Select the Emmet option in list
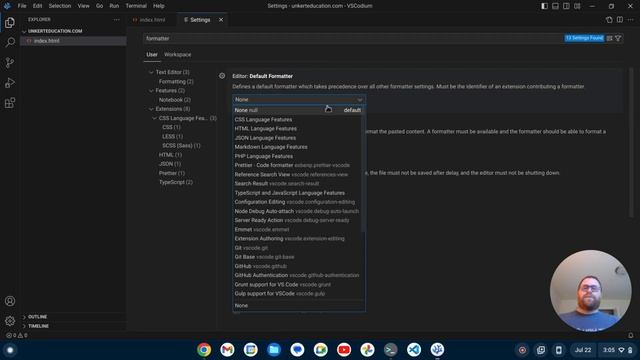This screenshot has height=360, width=640. click(297, 229)
